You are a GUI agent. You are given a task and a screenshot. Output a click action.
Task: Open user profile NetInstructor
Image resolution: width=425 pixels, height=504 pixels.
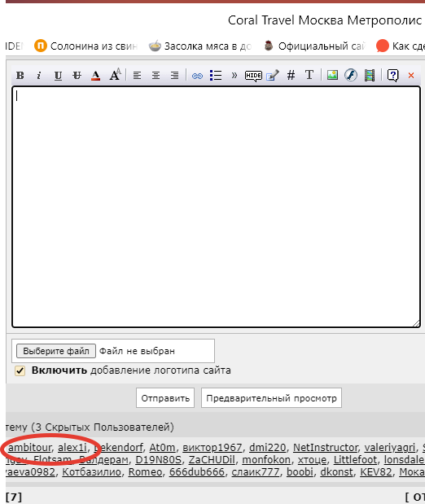(x=325, y=448)
